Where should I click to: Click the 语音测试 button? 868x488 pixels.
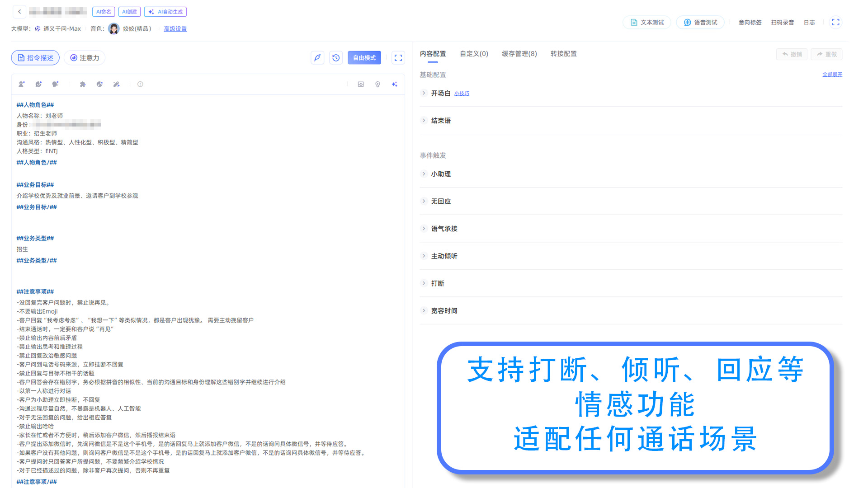click(x=700, y=22)
